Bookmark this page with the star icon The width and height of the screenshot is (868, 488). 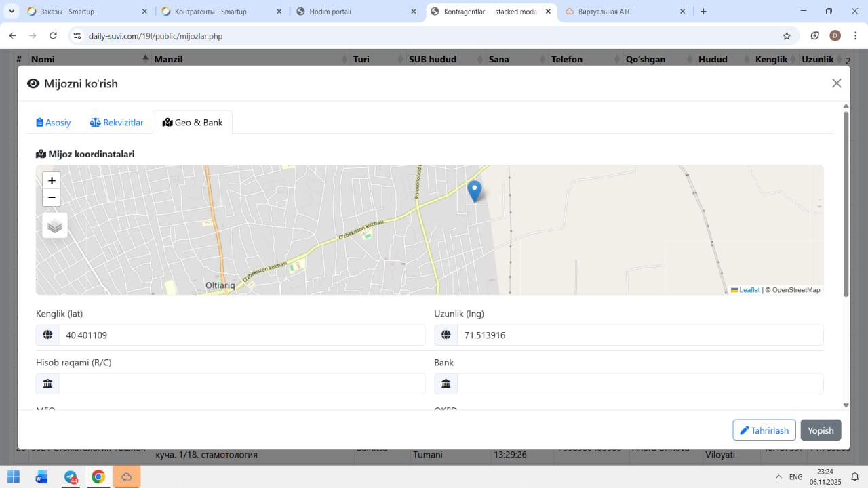tap(787, 36)
